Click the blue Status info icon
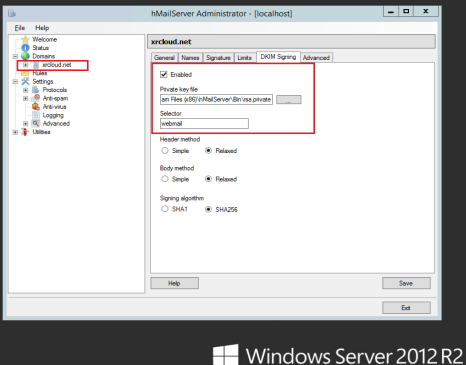Screen dimensions: 466x365 25,48
